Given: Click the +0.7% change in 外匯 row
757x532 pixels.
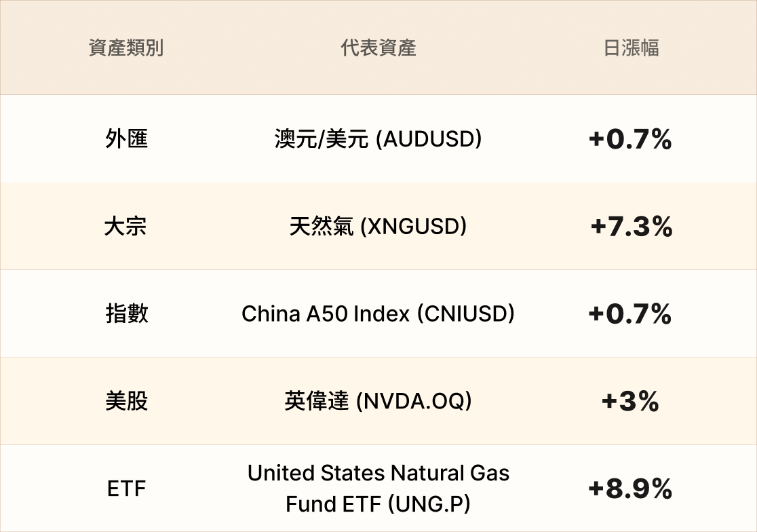Looking at the screenshot, I should 630,140.
